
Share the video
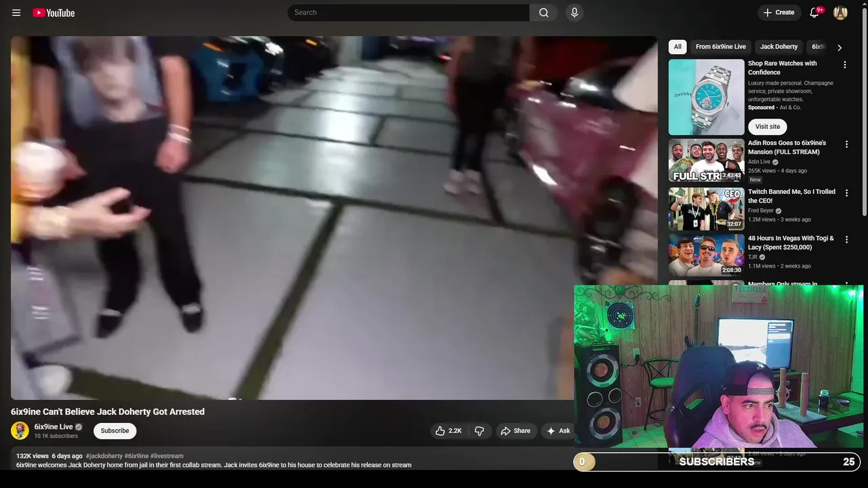click(515, 431)
